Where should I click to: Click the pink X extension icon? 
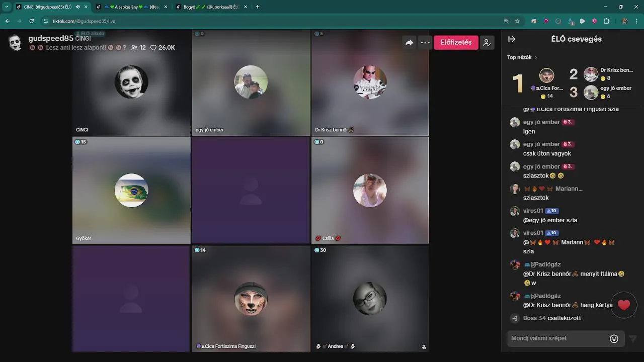[546, 21]
